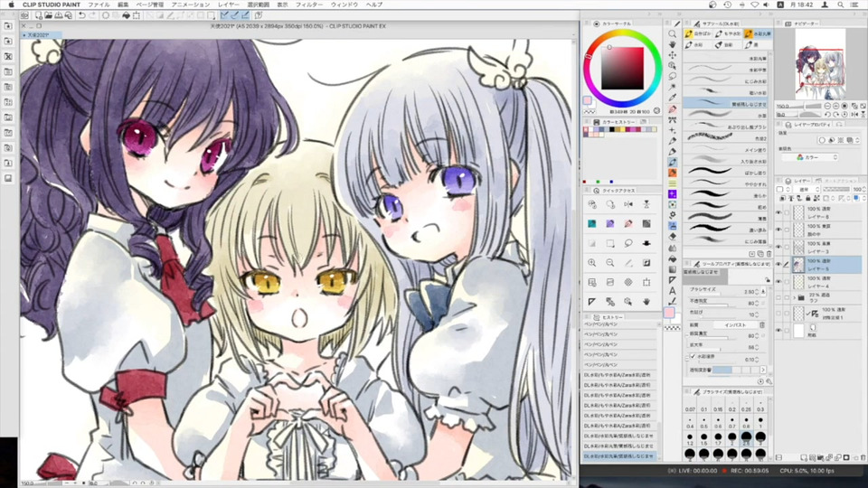The width and height of the screenshot is (868, 488).
Task: Click the Zoom in icon in Quick Access
Action: (592, 263)
